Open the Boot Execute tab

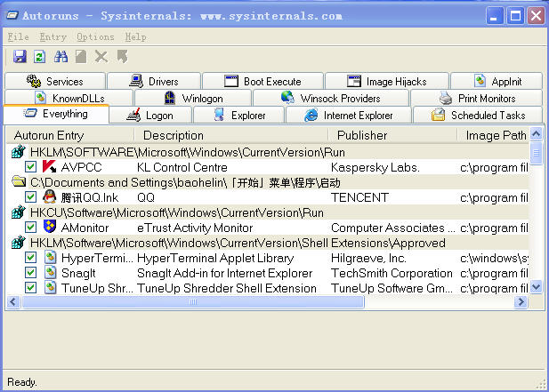coord(262,81)
